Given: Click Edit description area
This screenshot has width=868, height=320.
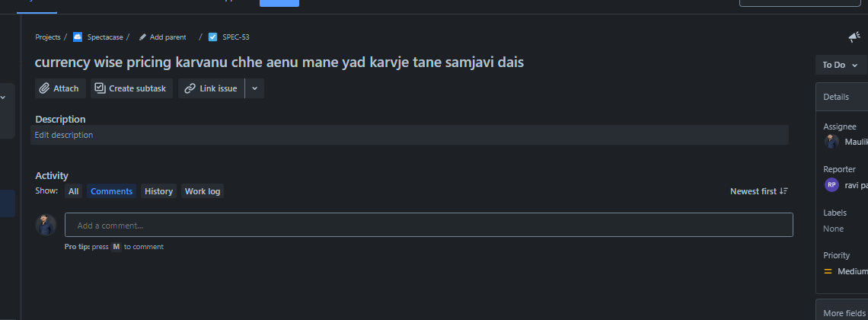Looking at the screenshot, I should click(x=64, y=135).
